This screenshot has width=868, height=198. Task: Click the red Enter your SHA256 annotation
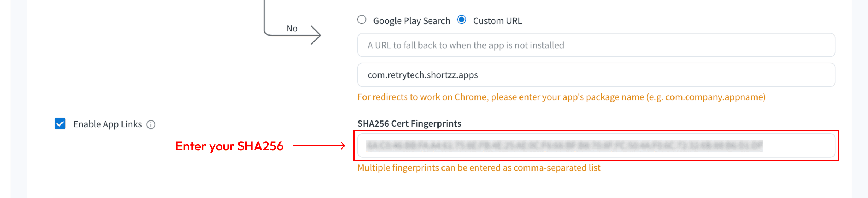pyautogui.click(x=229, y=146)
